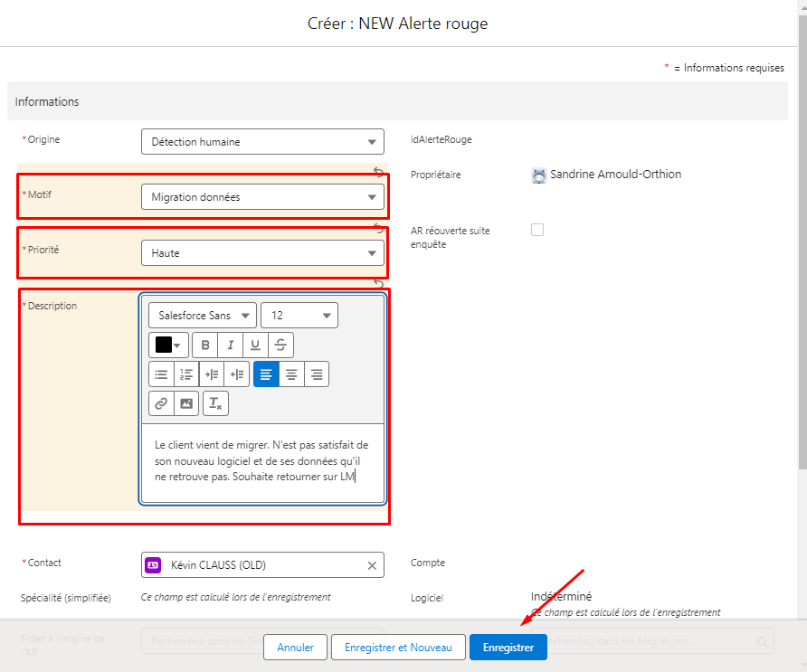This screenshot has height=672, width=807.
Task: Apply strikethrough formatting
Action: pyautogui.click(x=280, y=345)
